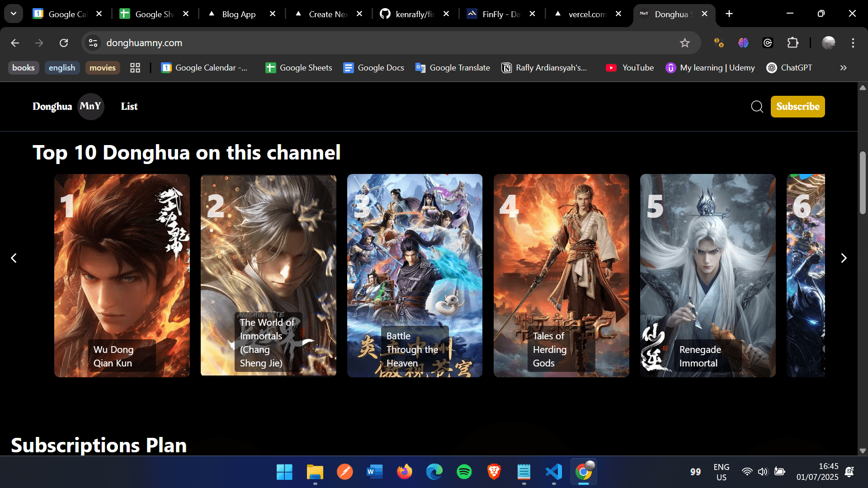Open the Chrome three-dot menu
The width and height of the screenshot is (868, 488).
pos(854,43)
